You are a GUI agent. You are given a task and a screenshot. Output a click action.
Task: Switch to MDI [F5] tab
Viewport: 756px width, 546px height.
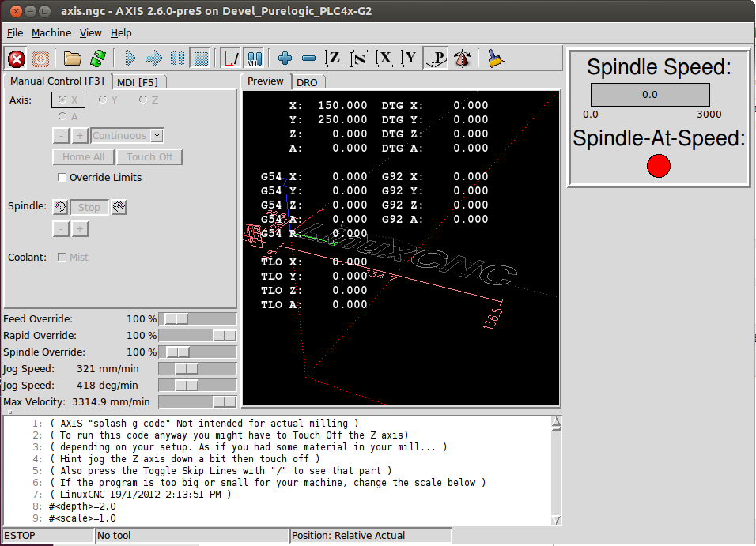pos(138,82)
